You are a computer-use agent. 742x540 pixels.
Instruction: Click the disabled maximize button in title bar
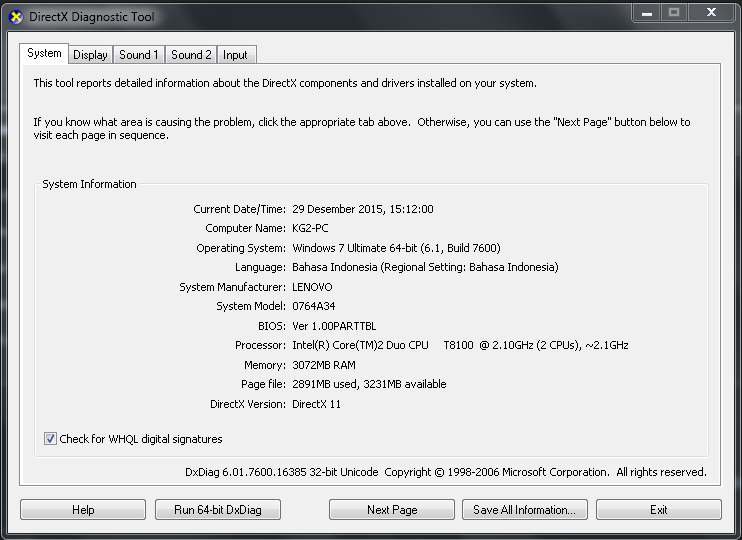[674, 12]
